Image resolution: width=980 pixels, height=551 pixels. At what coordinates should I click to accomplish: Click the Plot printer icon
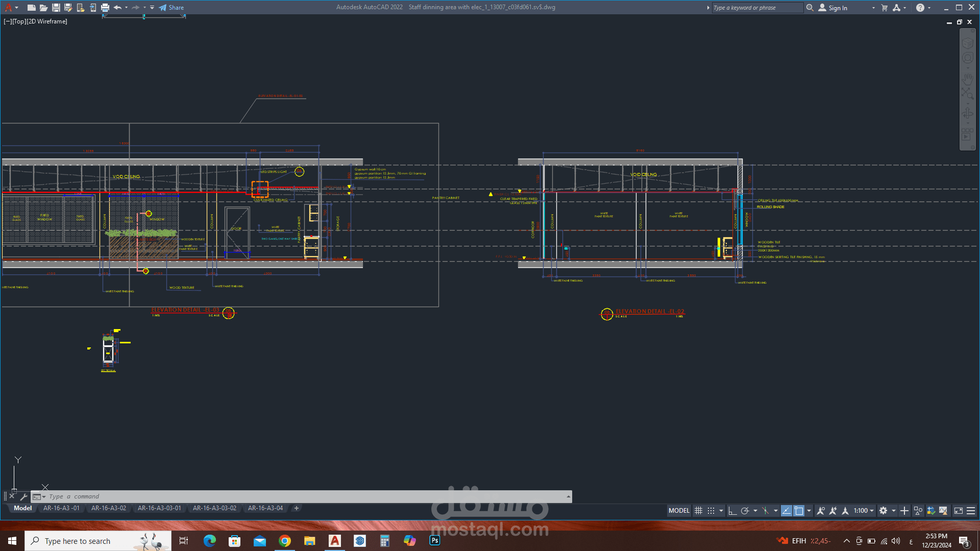105,8
